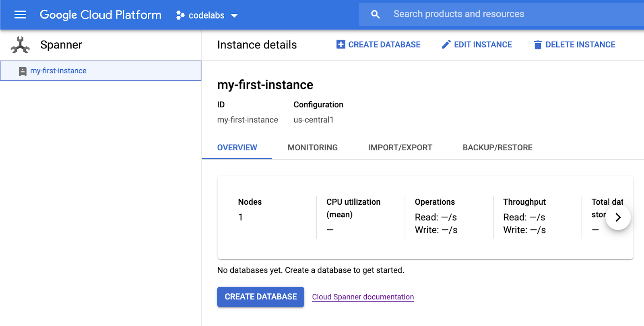Open the codelabs project dropdown arrow
This screenshot has height=326, width=644.
(x=234, y=16)
